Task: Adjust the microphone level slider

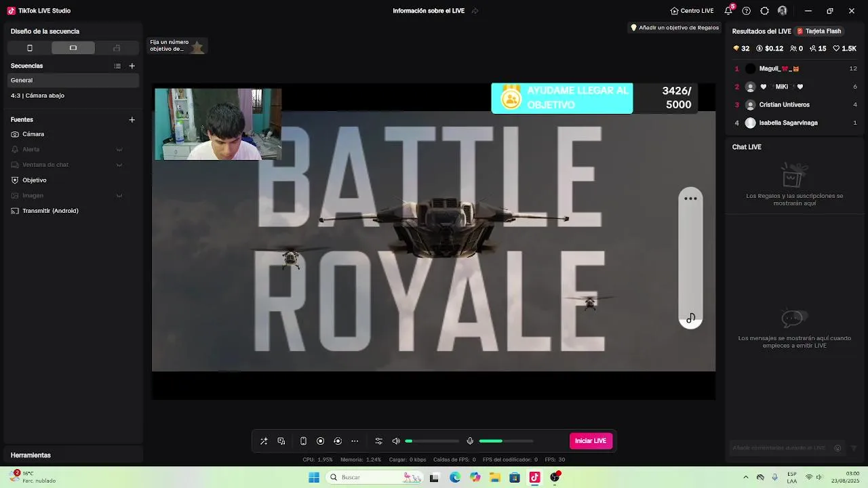Action: point(506,441)
